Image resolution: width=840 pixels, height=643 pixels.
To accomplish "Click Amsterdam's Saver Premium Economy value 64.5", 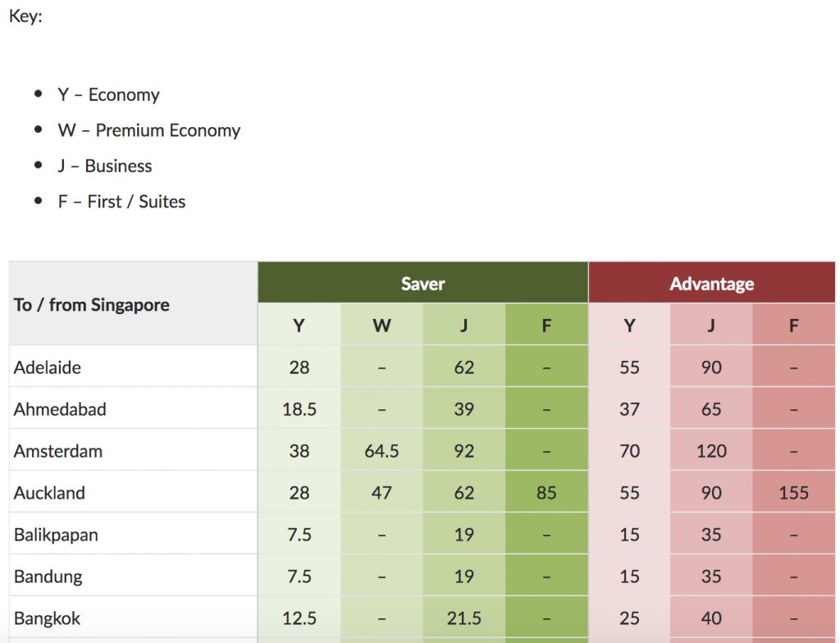I will tap(381, 451).
